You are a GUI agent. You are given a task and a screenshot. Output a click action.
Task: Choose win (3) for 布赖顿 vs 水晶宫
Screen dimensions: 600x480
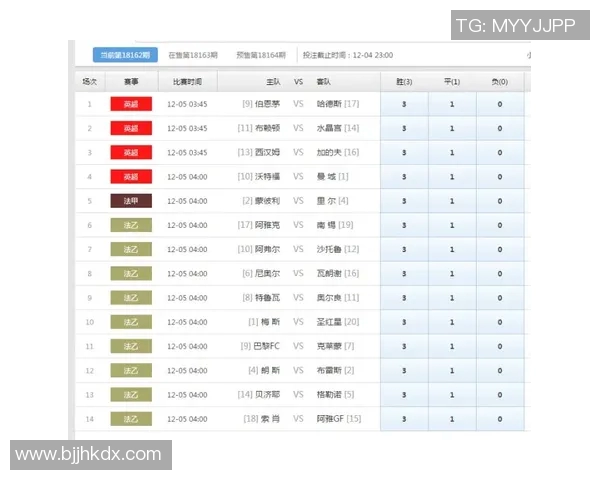tap(404, 128)
